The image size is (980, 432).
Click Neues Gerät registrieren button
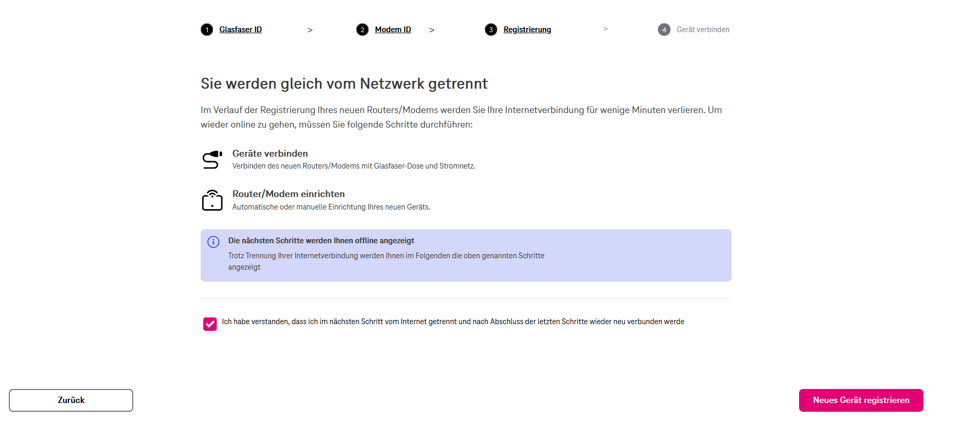[861, 400]
